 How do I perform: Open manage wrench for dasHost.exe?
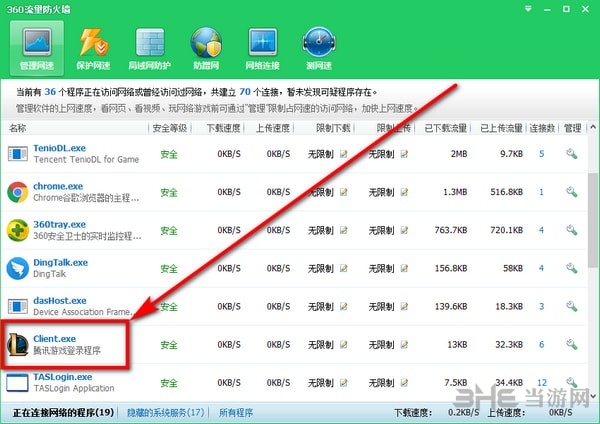[572, 306]
